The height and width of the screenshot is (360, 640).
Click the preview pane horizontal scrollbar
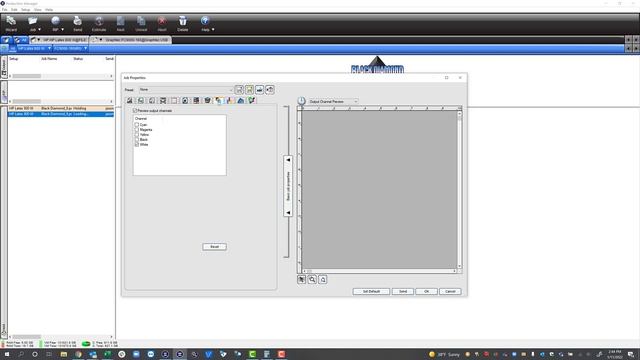(x=380, y=271)
